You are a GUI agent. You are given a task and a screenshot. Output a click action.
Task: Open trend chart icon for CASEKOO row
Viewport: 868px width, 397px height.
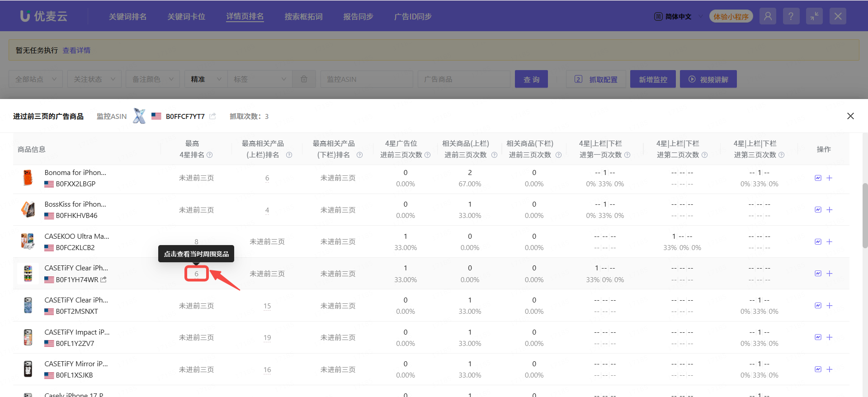point(818,242)
